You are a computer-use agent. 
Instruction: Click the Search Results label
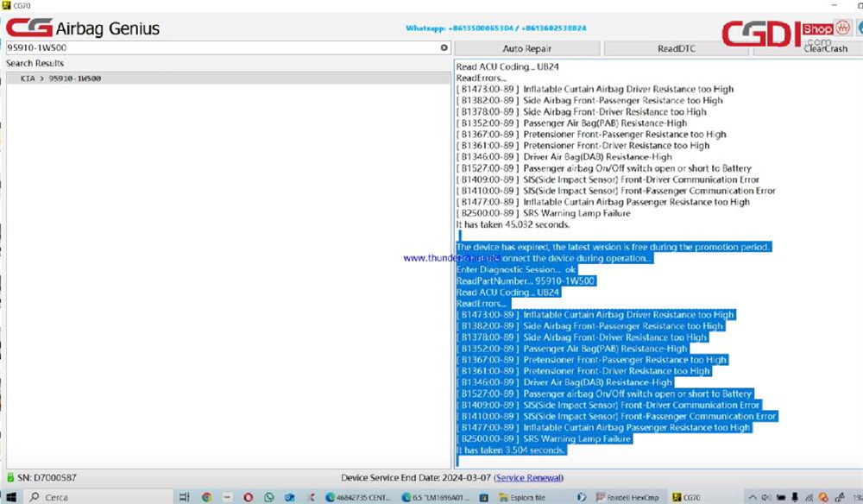[x=35, y=63]
